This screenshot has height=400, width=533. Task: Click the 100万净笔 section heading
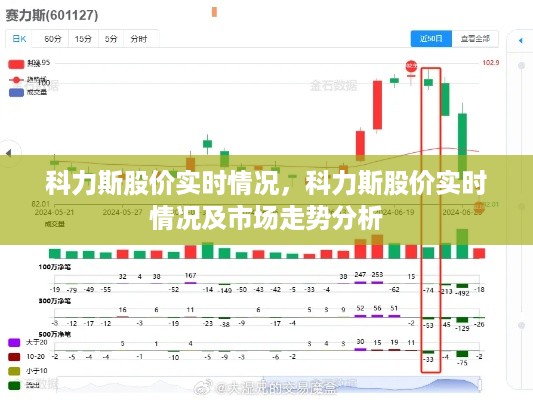point(55,267)
